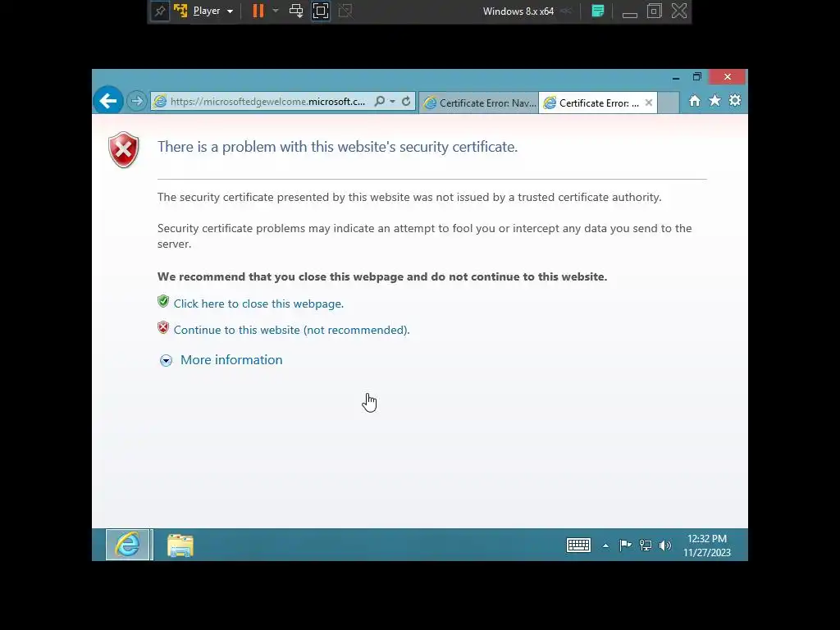Click the VMware Player logo icon
Viewport: 840px width, 630px height.
[180, 11]
